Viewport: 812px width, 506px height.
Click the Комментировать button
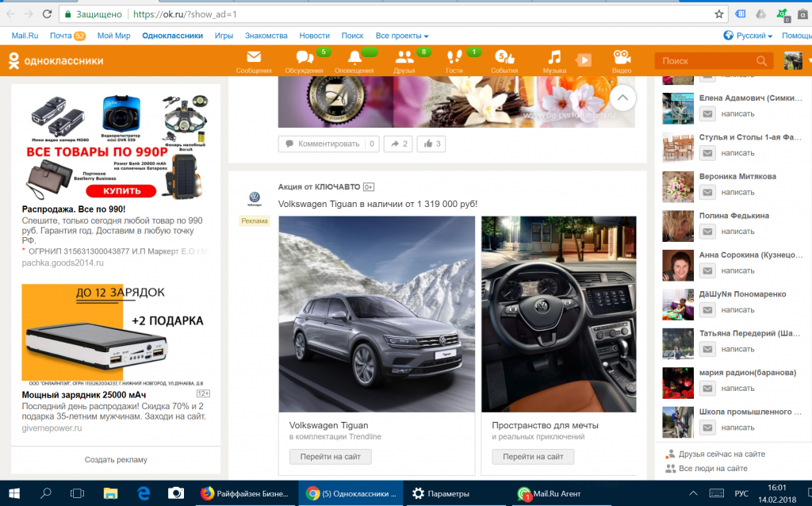(x=328, y=144)
